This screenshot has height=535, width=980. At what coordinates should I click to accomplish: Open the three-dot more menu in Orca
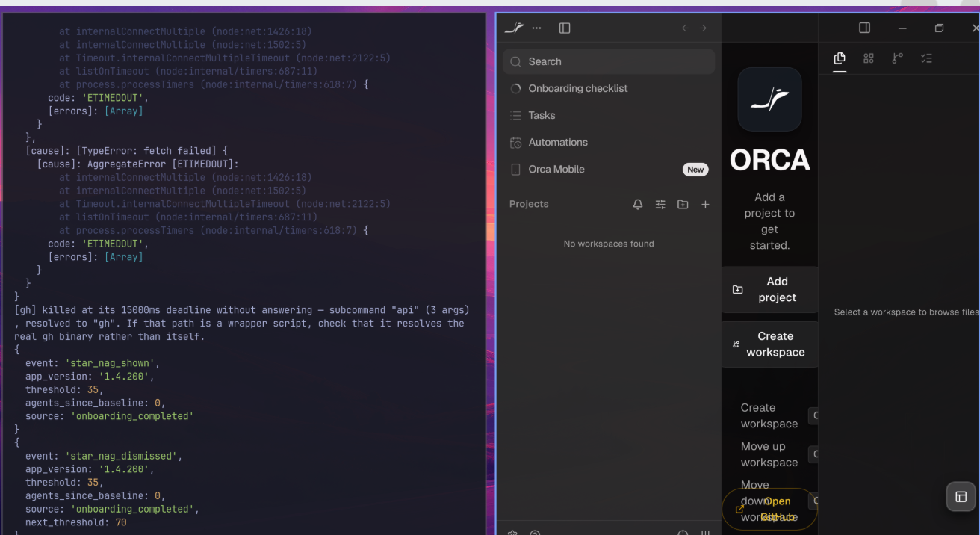[536, 28]
